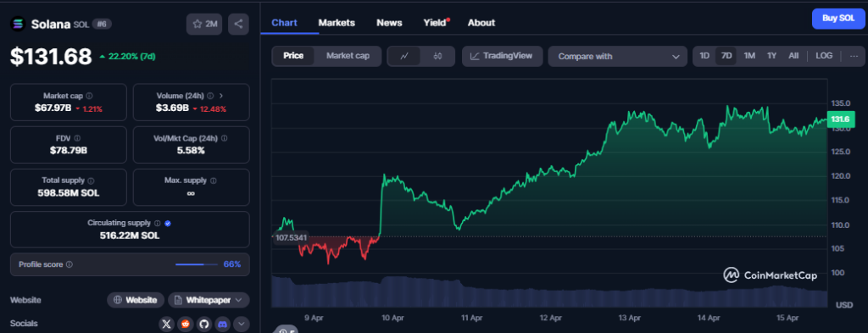Click the Max. supply info icon

214,180
